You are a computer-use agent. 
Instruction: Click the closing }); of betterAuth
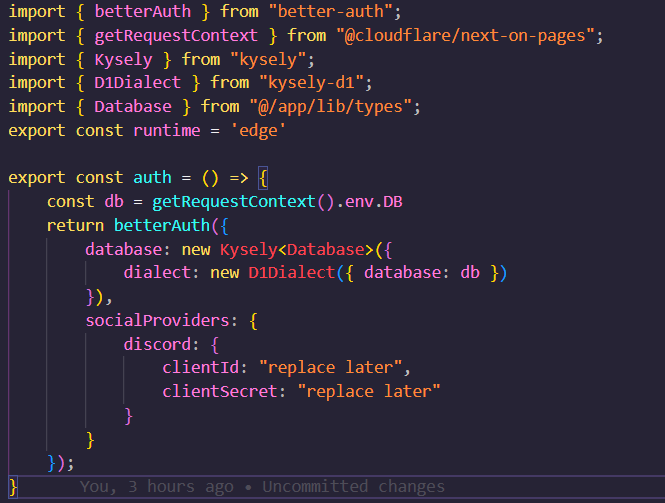pyautogui.click(x=61, y=463)
